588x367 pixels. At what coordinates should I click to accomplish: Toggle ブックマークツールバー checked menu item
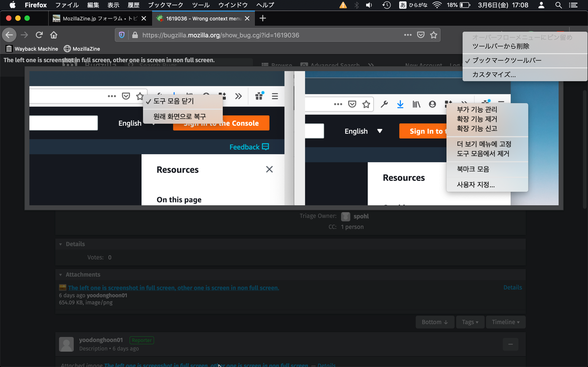click(x=507, y=60)
